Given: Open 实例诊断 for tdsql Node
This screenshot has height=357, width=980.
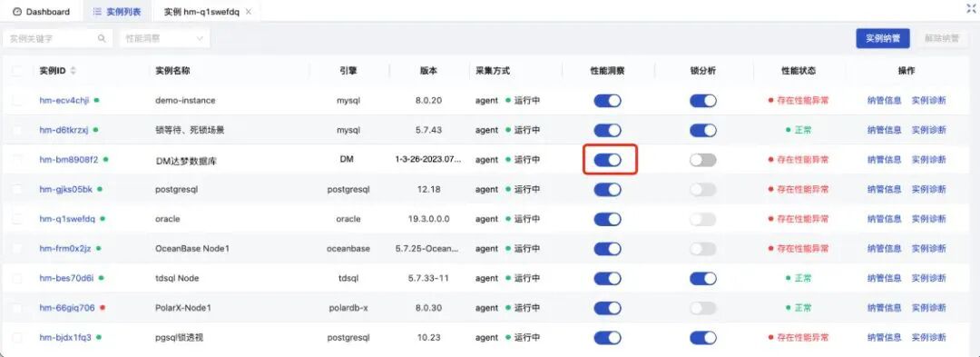Looking at the screenshot, I should click(x=929, y=278).
